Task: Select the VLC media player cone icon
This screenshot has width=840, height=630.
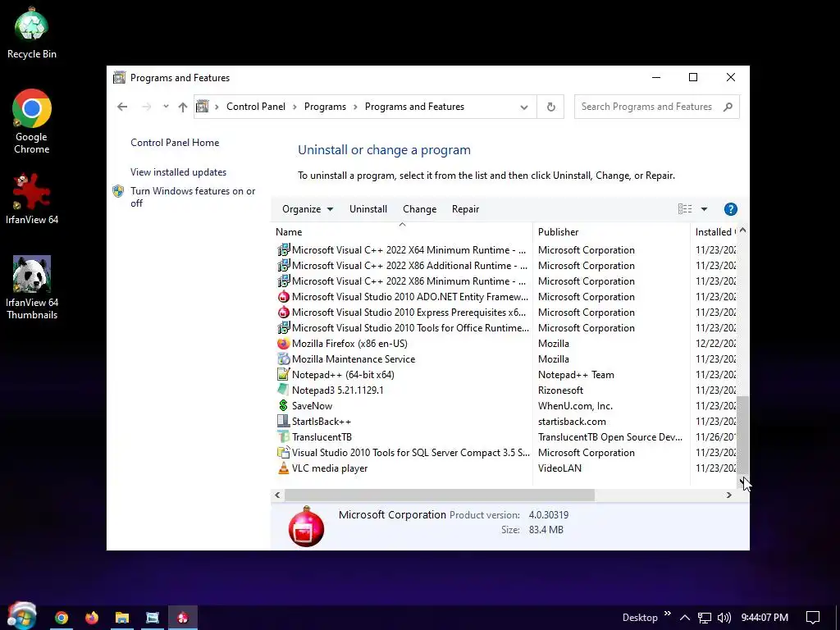Action: pyautogui.click(x=283, y=468)
